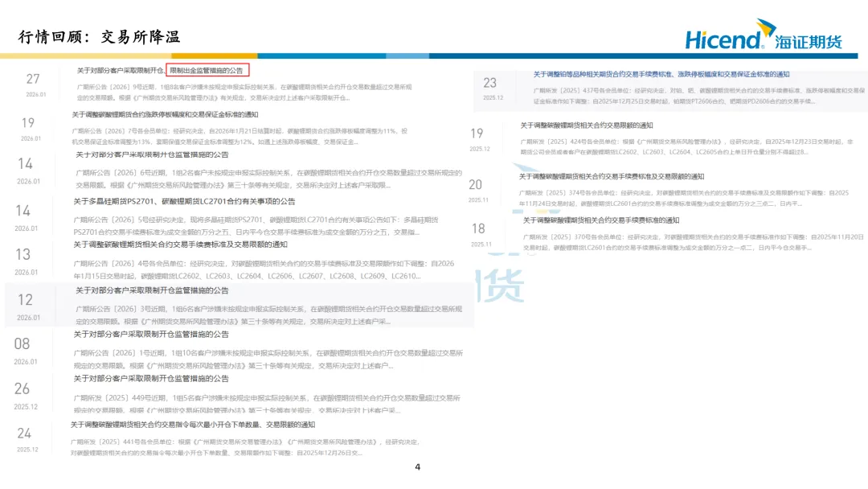Image resolution: width=868 pixels, height=489 pixels.
Task: Open the 20 2025.11 notice on 交易手续费标准及交易限额
Action: [x=612, y=177]
